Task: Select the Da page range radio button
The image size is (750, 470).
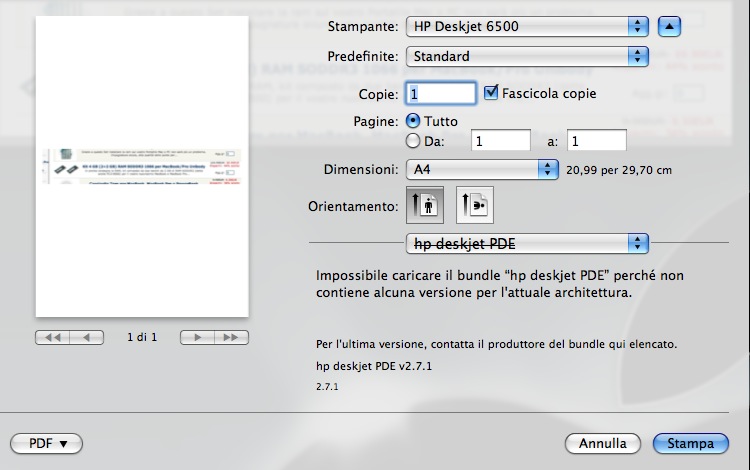Action: point(413,141)
